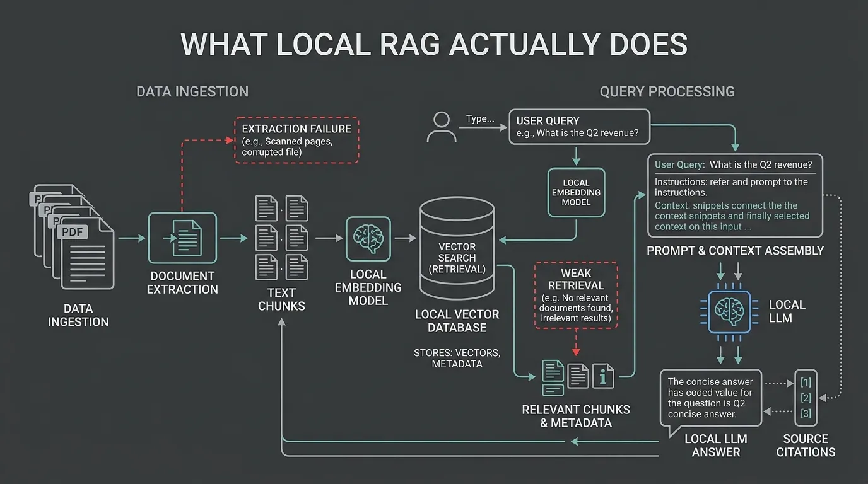
Task: Select the 'Instructions:' line in the prompt box
Action: 731,187
